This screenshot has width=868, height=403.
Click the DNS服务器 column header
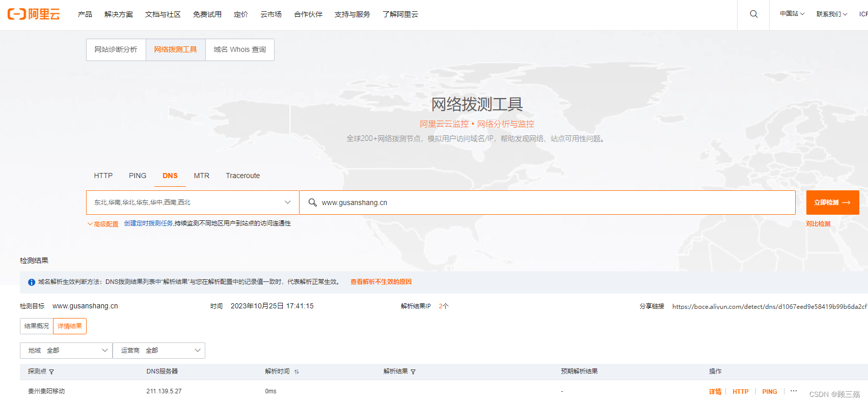pos(162,371)
